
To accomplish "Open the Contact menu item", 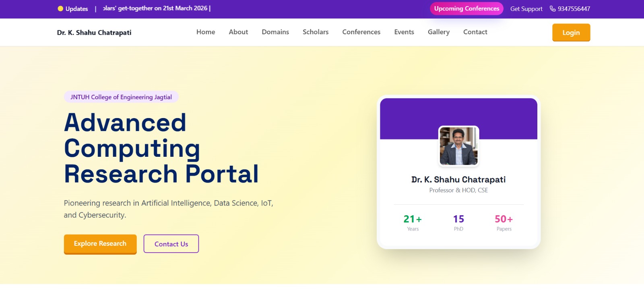I will pos(475,32).
